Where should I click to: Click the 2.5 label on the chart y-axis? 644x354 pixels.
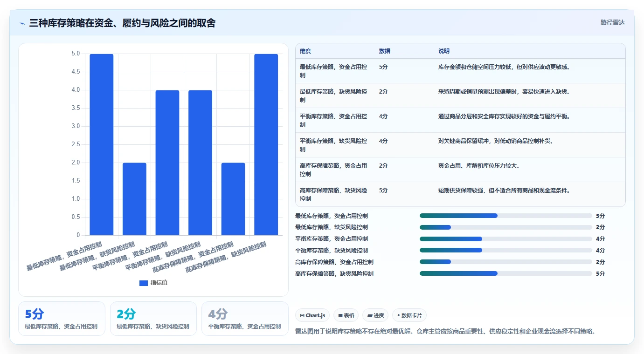coord(76,144)
